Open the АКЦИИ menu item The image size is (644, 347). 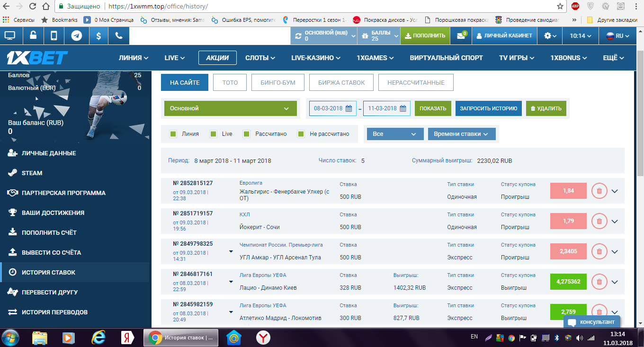point(217,58)
